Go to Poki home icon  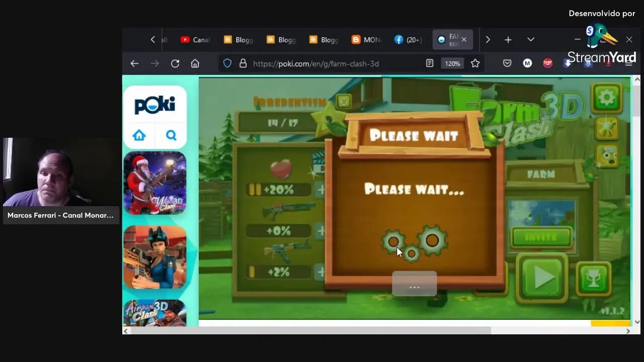(x=139, y=135)
